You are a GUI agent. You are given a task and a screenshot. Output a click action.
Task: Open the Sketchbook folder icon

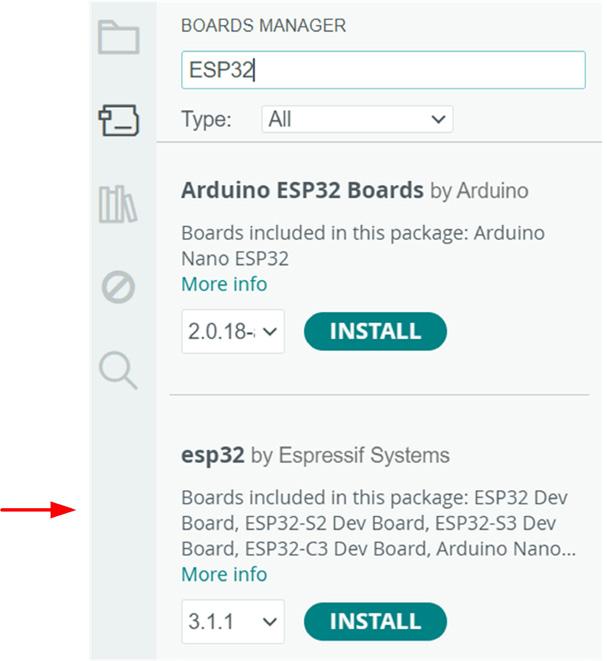118,37
